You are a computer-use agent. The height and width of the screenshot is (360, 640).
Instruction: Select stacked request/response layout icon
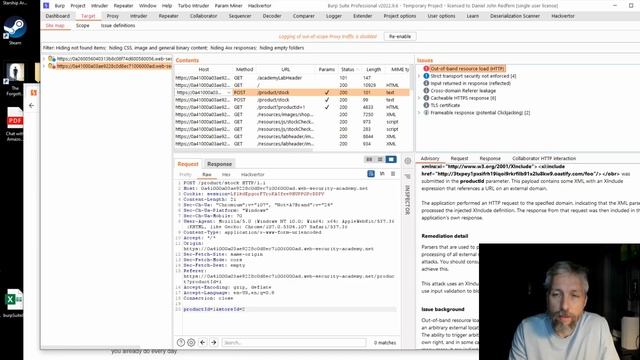point(380,159)
